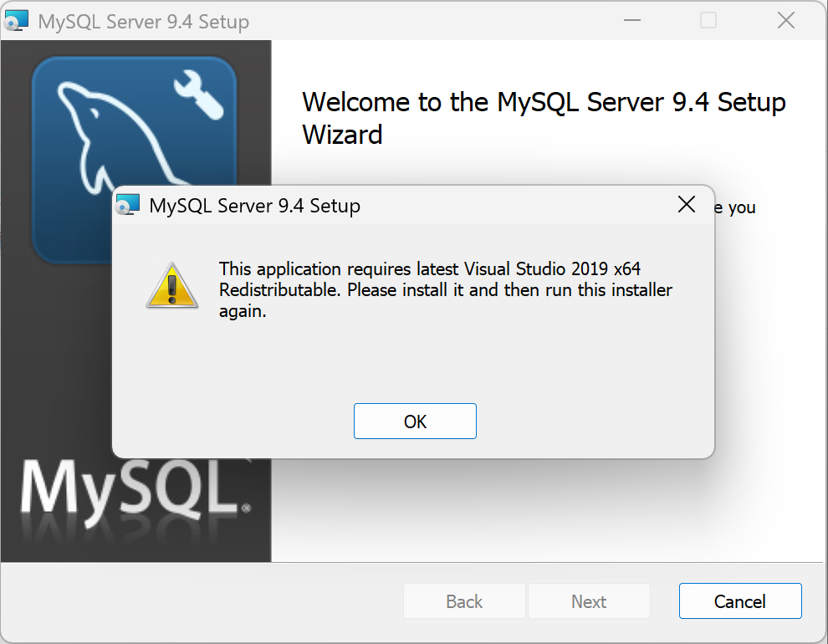Screen dimensions: 828x644
Task: Confirm the dialog with the OK button
Action: point(415,422)
